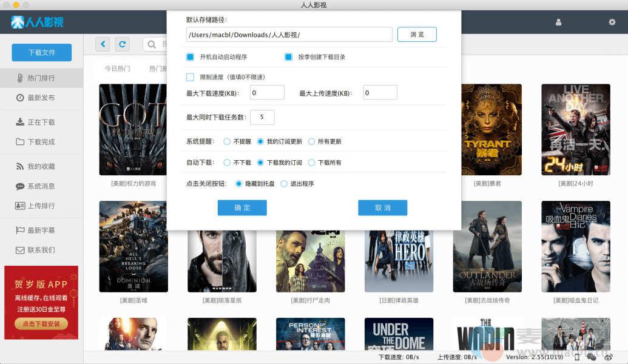Enable the 限制速度 checkbox
Image resolution: width=628 pixels, height=364 pixels.
coord(190,77)
